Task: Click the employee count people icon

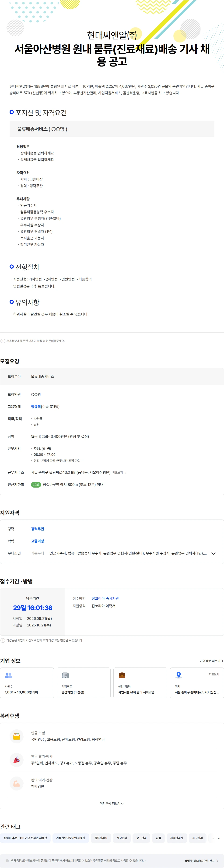Action: click(9, 675)
